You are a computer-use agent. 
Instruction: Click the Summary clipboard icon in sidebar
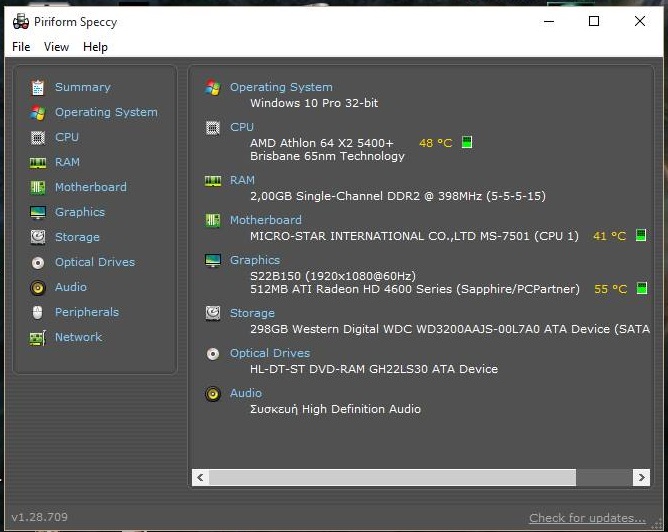[37, 87]
